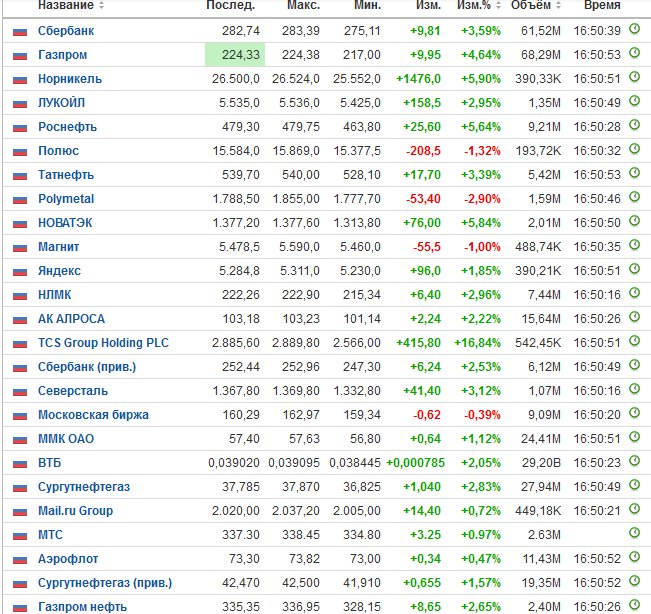Click Северсталь min price 1.332,80
The width and height of the screenshot is (651, 614).
click(x=357, y=391)
